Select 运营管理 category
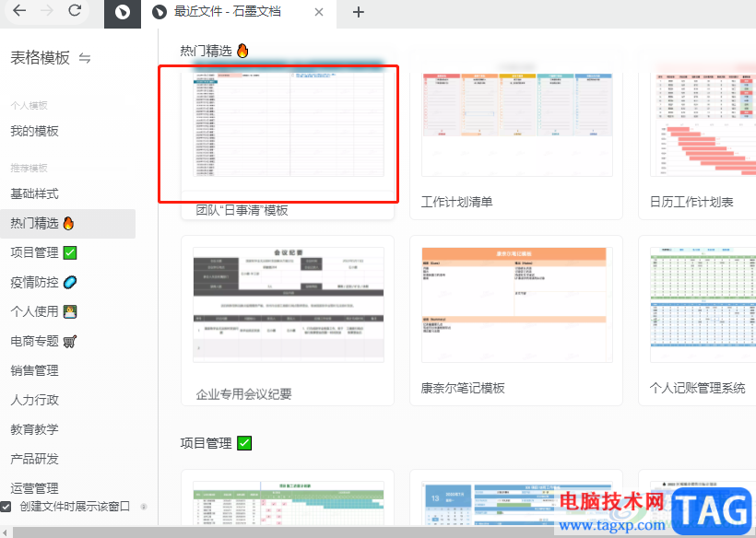Screen dimensions: 756x538 [35, 488]
